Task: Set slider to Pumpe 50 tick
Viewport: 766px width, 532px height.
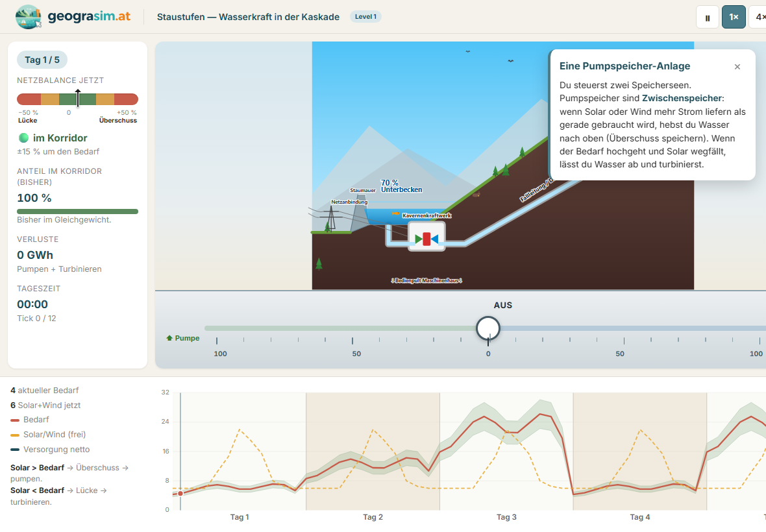Action: (352, 341)
